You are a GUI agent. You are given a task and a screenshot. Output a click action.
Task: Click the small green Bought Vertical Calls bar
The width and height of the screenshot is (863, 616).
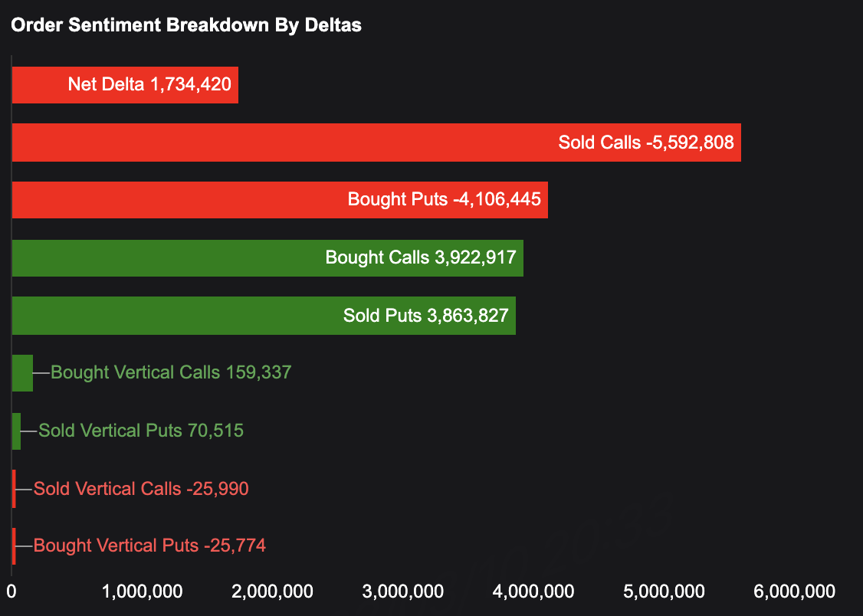tap(22, 373)
